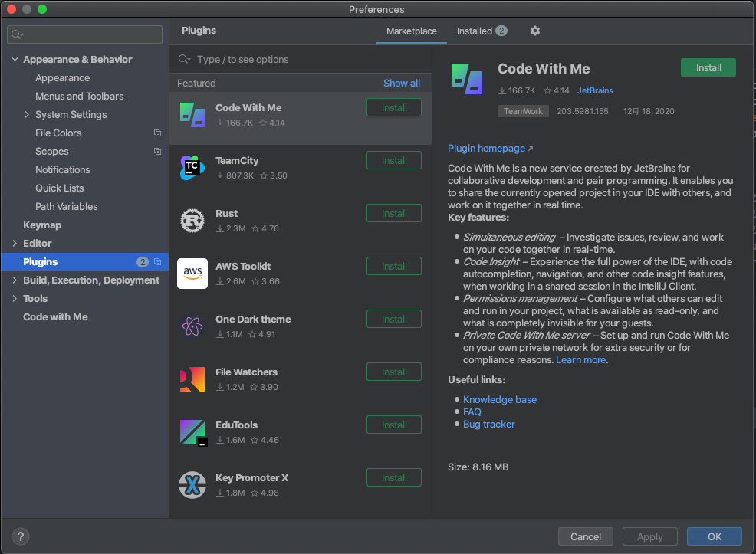Screen dimensions: 756x554
Task: Click the TeamWork tag
Action: [523, 111]
